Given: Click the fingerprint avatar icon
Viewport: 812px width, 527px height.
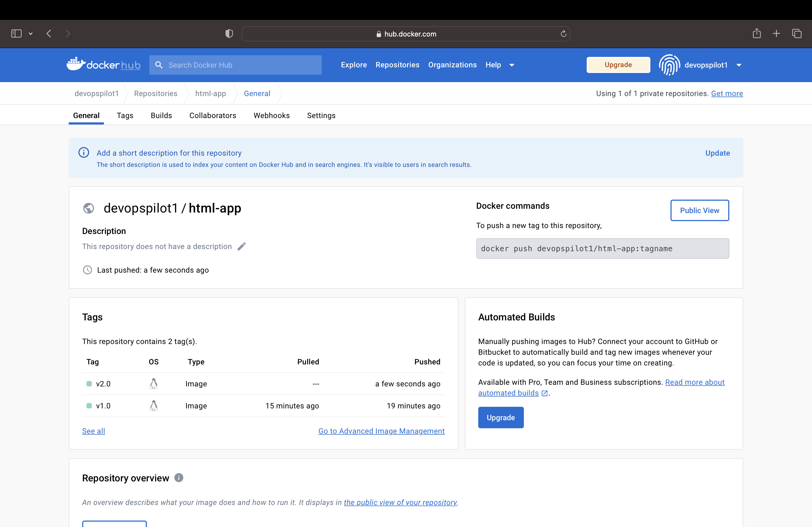Looking at the screenshot, I should tap(669, 65).
